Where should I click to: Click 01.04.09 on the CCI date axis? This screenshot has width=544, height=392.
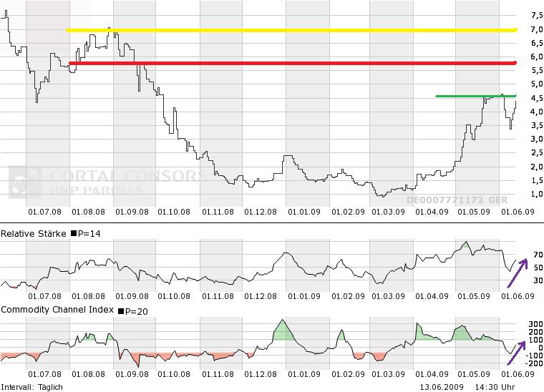coord(432,374)
